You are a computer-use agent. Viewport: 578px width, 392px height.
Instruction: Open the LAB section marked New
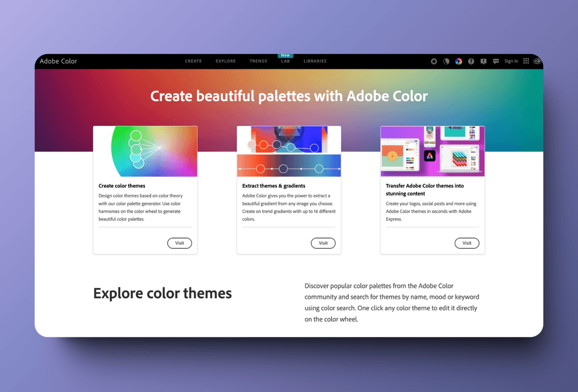coord(286,61)
